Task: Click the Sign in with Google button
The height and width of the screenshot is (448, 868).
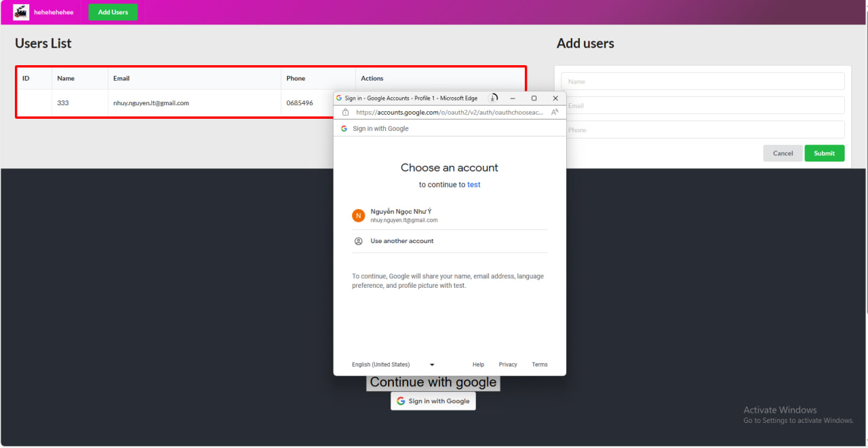Action: click(x=433, y=401)
